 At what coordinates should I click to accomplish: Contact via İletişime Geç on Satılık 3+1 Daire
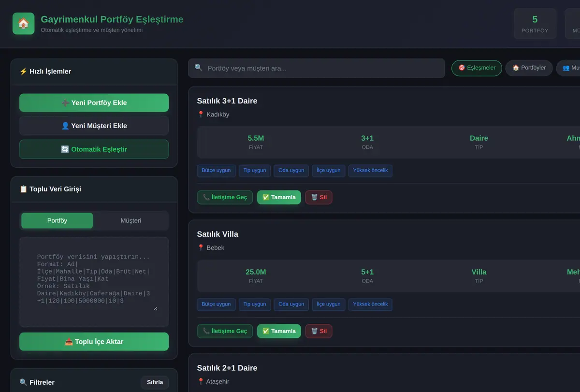point(225,197)
